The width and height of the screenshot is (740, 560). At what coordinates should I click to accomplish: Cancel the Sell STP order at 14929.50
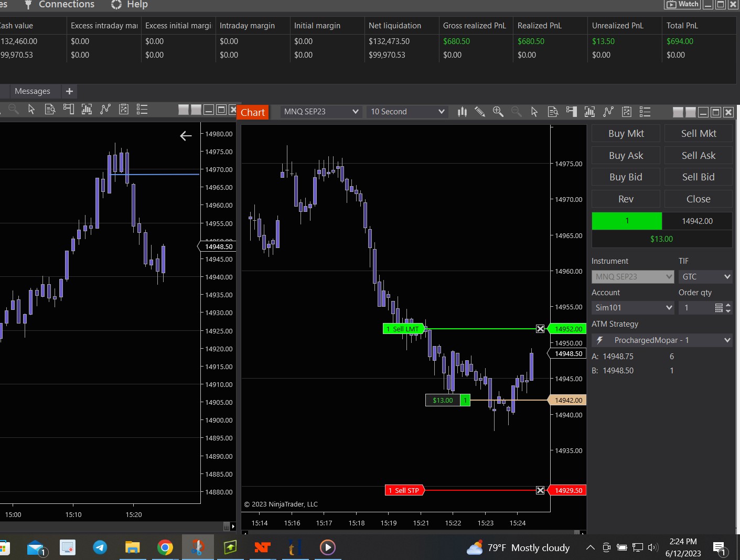(x=540, y=490)
